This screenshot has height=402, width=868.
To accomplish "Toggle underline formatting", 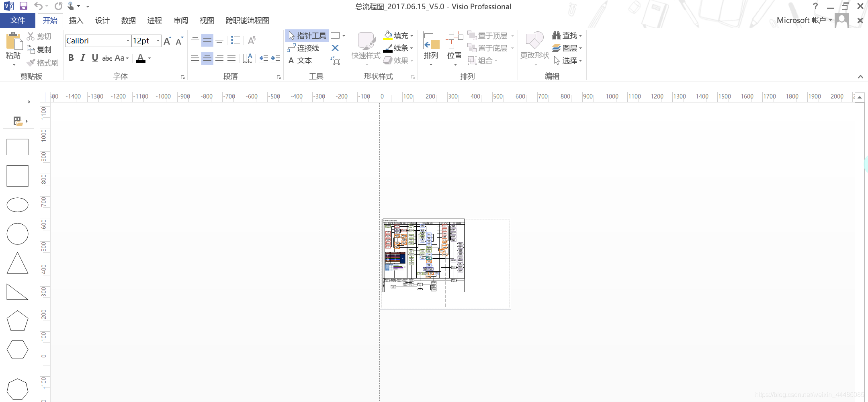I will point(94,57).
